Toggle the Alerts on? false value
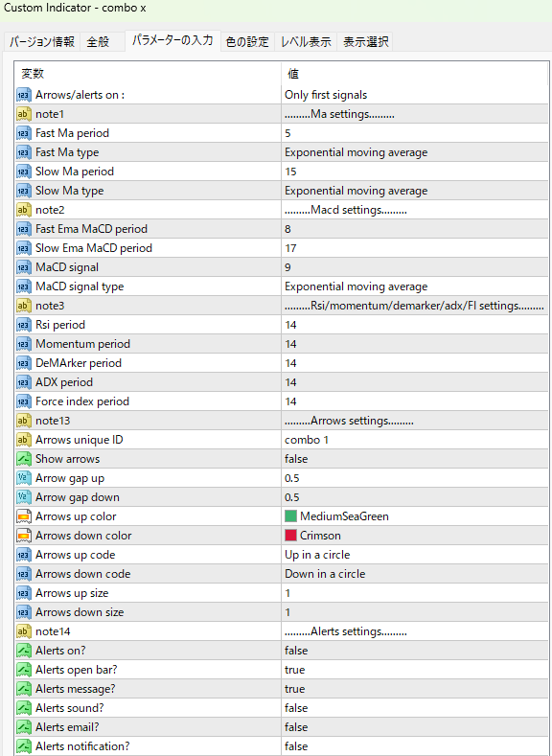 click(415, 651)
